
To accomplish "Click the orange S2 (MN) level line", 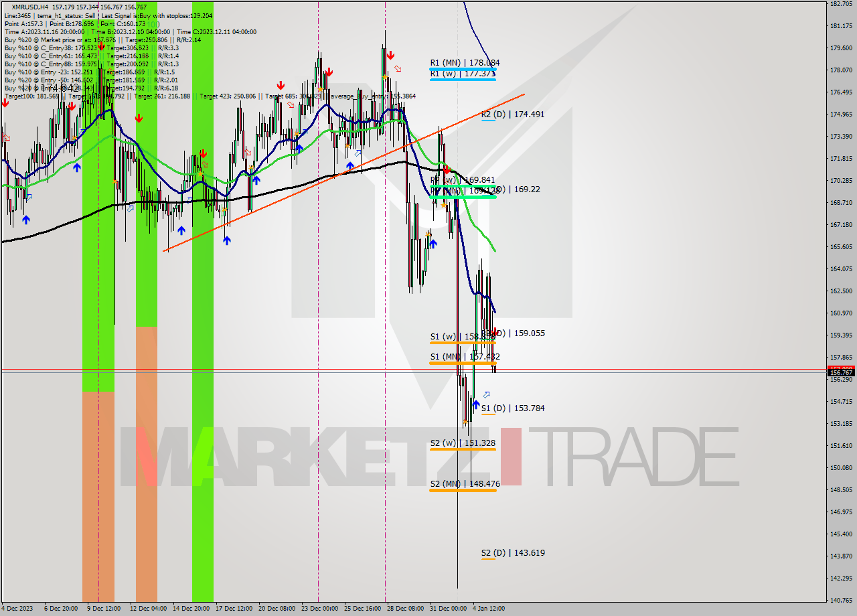I will 463,490.
